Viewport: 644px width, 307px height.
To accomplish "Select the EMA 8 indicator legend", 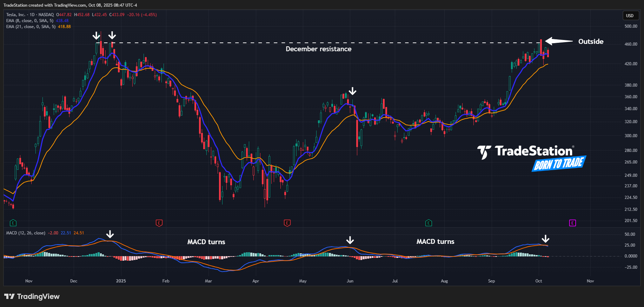I will pos(31,21).
